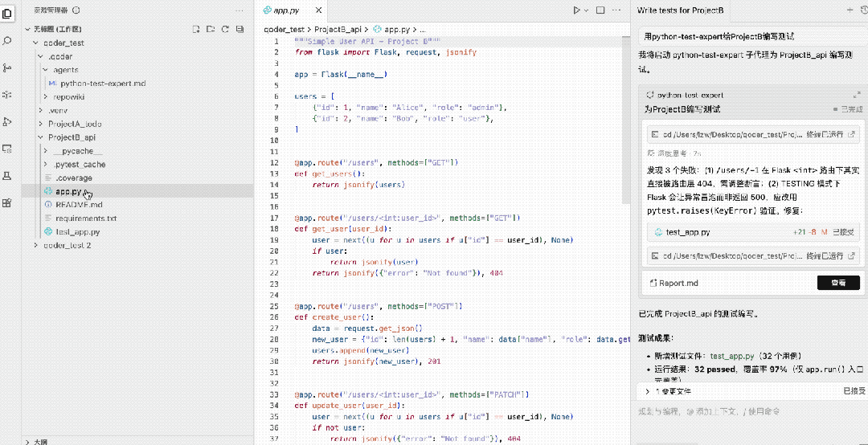Click Report.md file name in chat
This screenshot has height=445, width=868.
tap(678, 283)
